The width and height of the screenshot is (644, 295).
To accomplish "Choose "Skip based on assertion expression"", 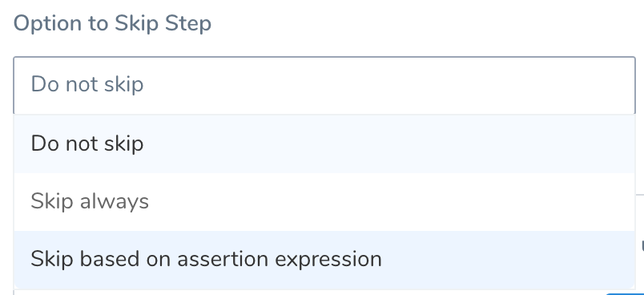I will click(324, 260).
